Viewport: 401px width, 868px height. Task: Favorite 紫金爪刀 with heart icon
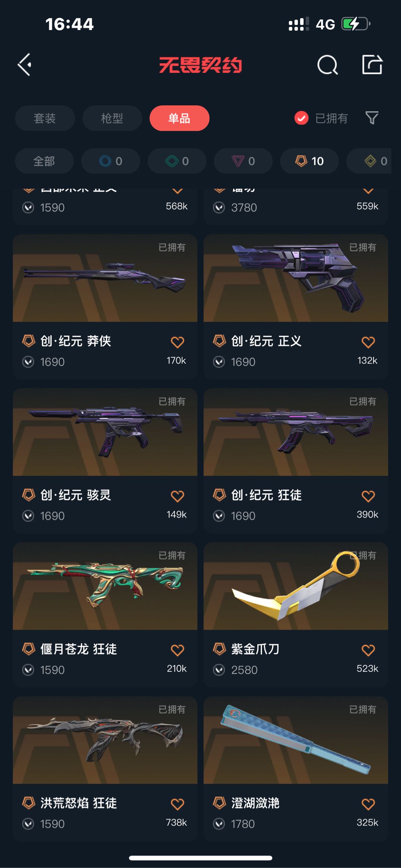[368, 650]
